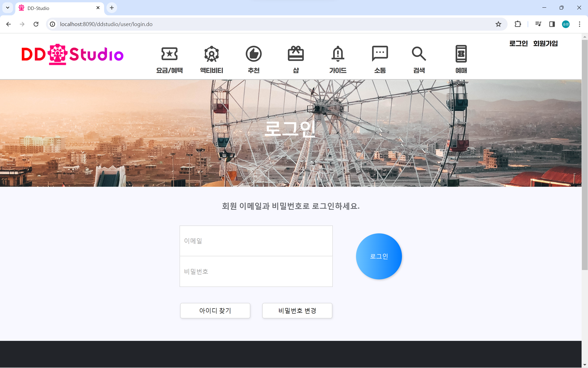
Task: Open the 추천 thumbs-up icon
Action: pyautogui.click(x=254, y=54)
